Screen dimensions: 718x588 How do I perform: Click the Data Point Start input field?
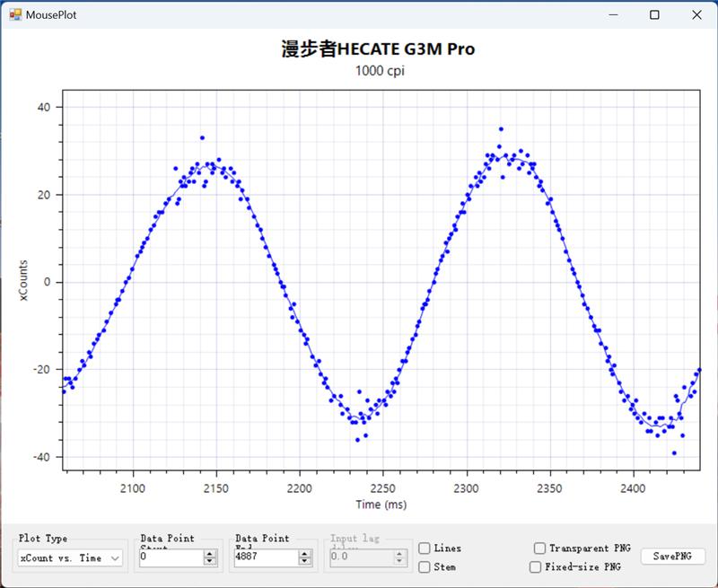171,557
